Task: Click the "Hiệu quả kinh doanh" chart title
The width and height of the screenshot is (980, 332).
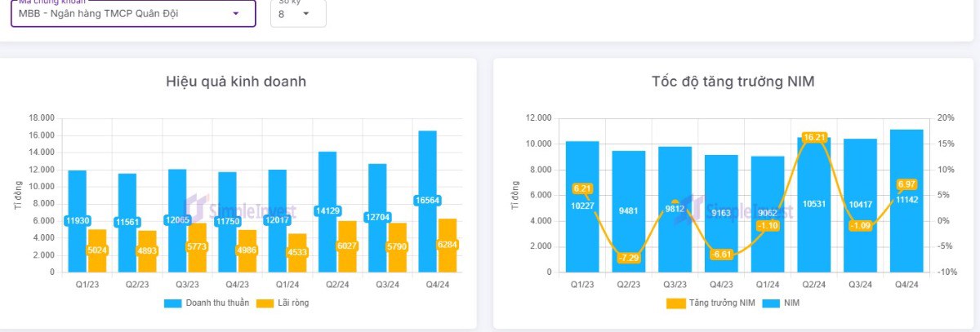Action: pyautogui.click(x=236, y=81)
